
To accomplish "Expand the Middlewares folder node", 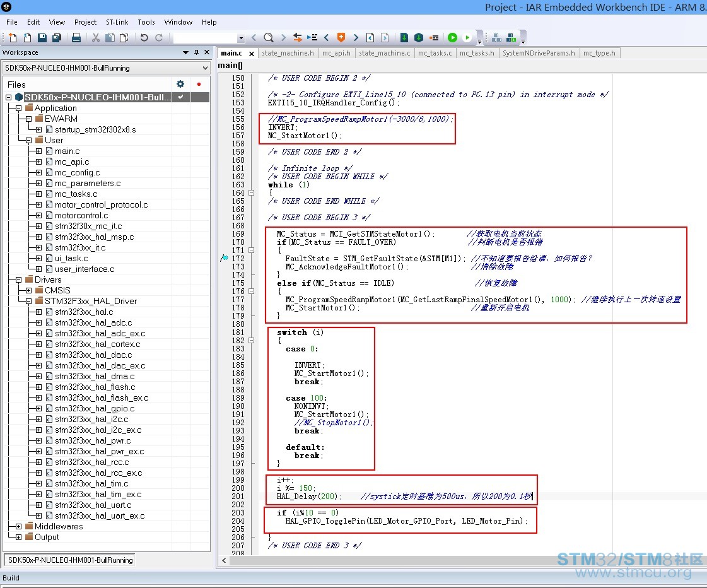I will tap(18, 526).
